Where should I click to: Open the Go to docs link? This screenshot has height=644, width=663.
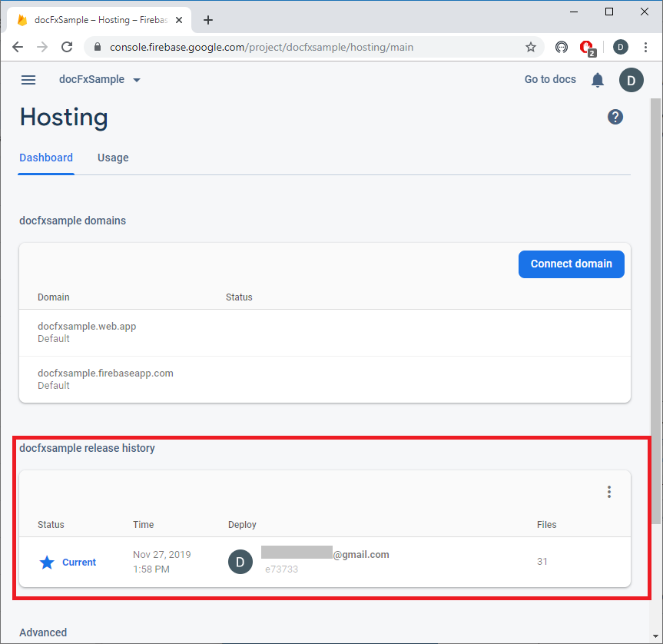coord(550,79)
